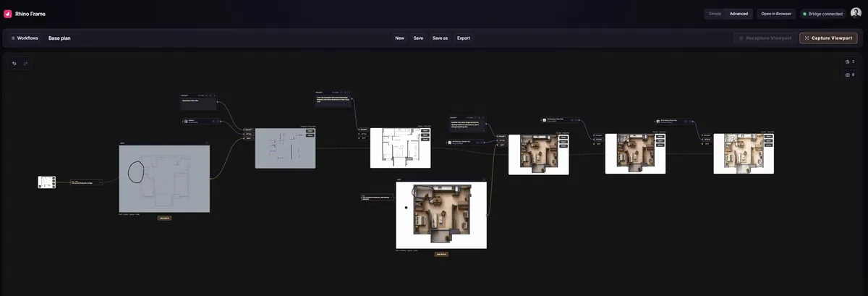Click the redo arrow icon

tap(25, 64)
